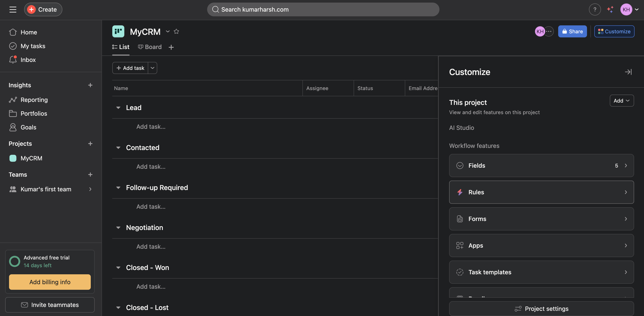Open the Asana AI sparkles icon
Screen dimensions: 644x316
point(610,9)
